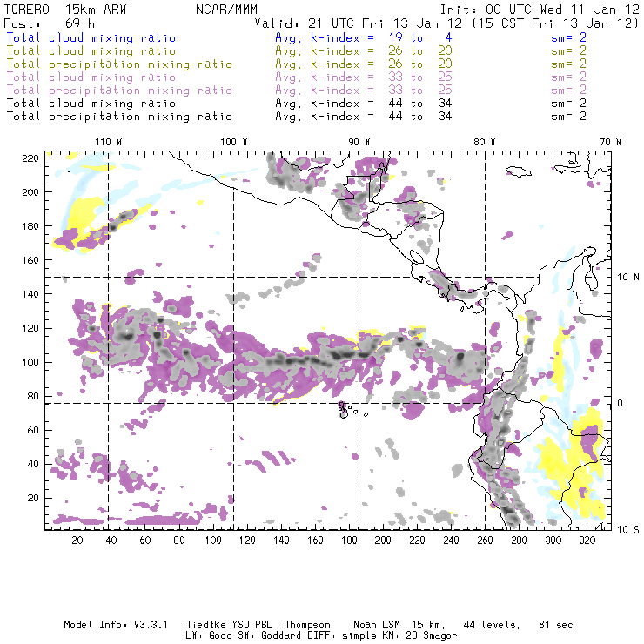This screenshot has width=644, height=644.
Task: Click the "Tiedtke YSU PBL" footer text
Action: pos(229,625)
